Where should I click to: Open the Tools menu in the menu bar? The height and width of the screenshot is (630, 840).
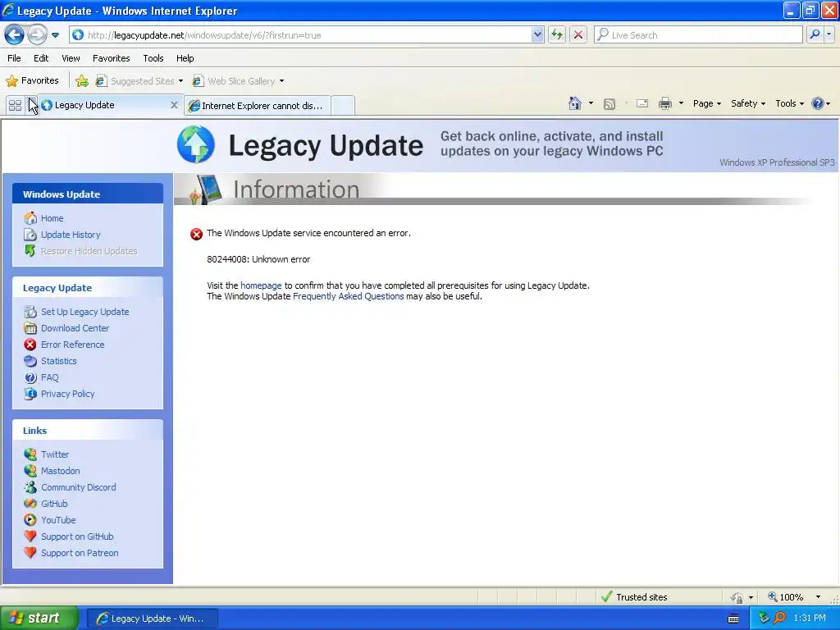[153, 58]
